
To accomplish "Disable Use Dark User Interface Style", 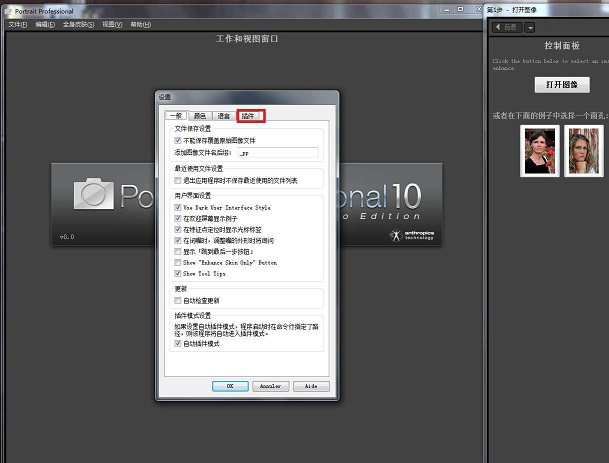I will [177, 207].
